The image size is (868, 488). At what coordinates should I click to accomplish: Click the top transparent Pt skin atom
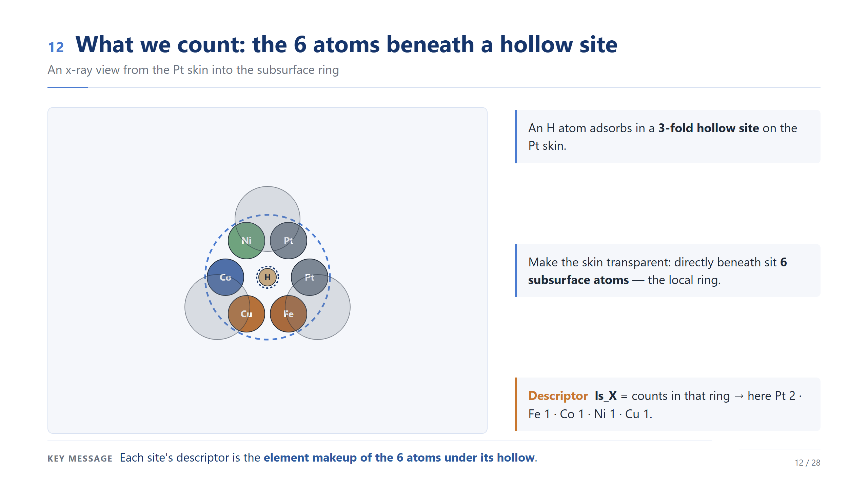pyautogui.click(x=268, y=203)
